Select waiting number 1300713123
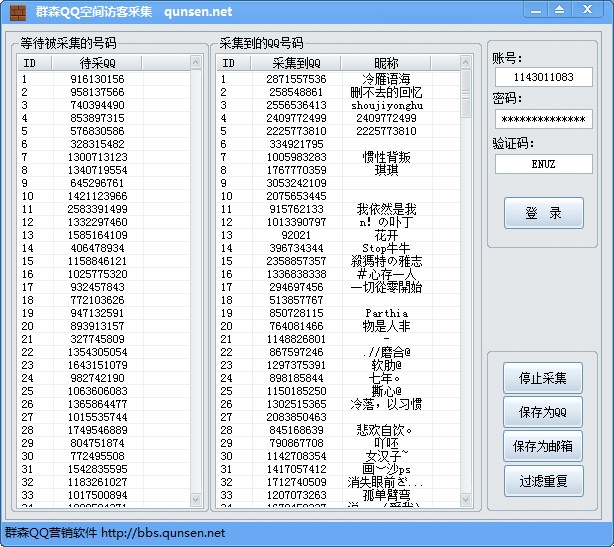This screenshot has width=614, height=547. (97, 157)
